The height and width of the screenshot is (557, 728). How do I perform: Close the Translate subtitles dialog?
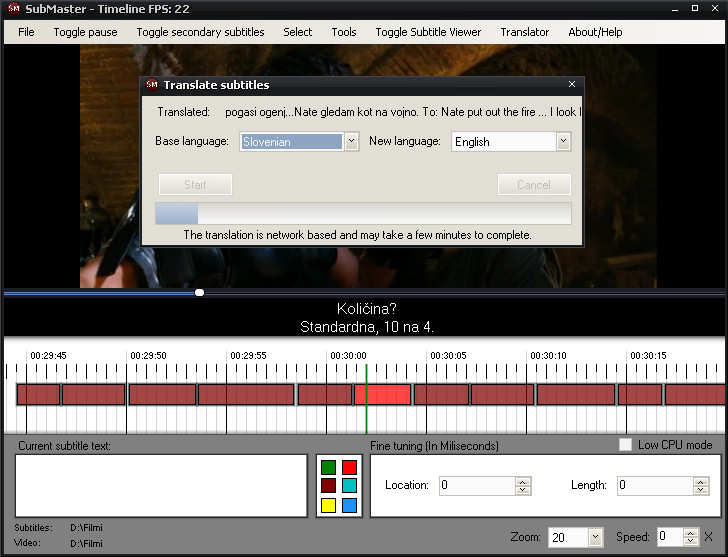click(572, 84)
